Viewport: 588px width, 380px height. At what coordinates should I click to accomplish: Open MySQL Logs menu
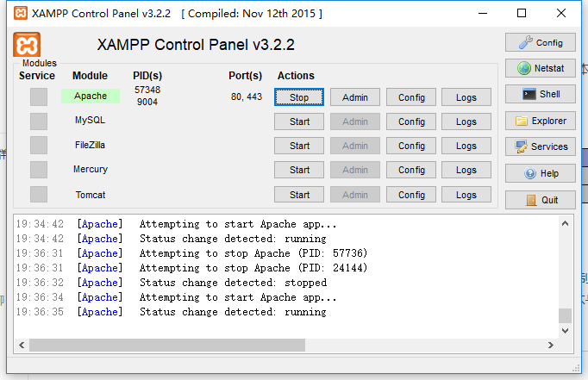[x=466, y=121]
